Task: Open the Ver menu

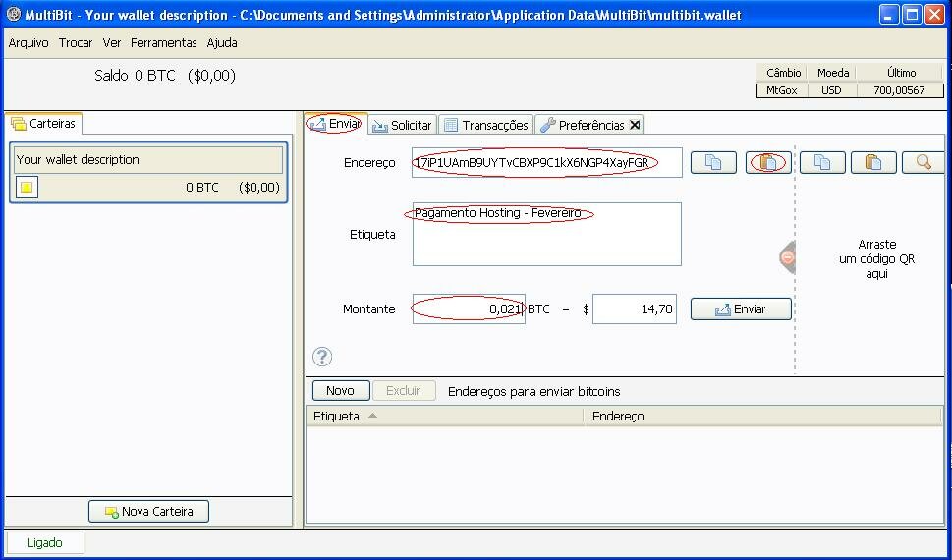Action: [x=112, y=43]
